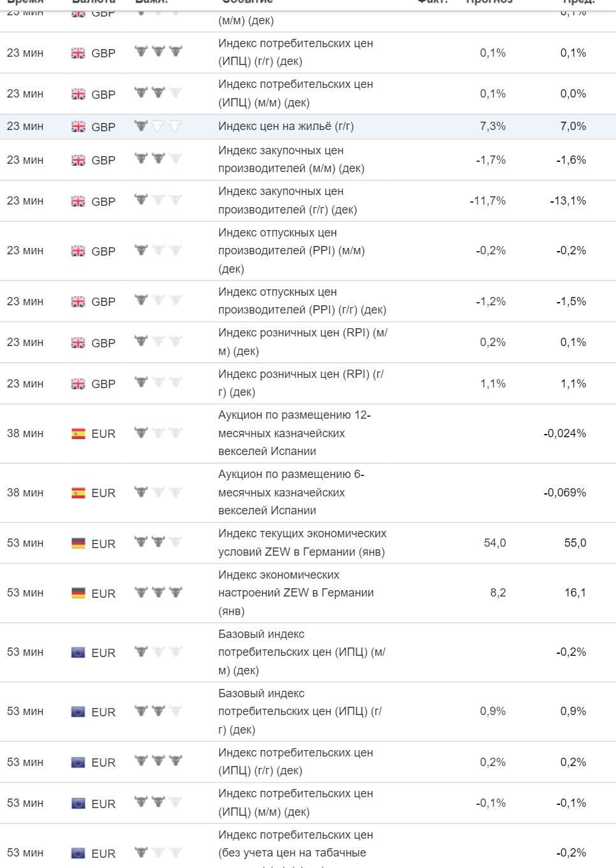Click UK flag in Индекс розничных цен (м/м) row
This screenshot has width=616, height=868.
pyautogui.click(x=78, y=343)
